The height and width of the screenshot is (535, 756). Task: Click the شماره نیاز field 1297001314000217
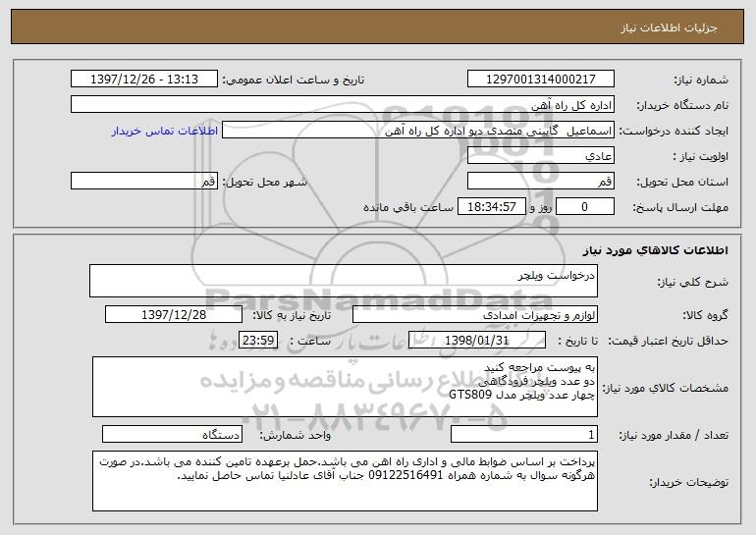coord(540,80)
